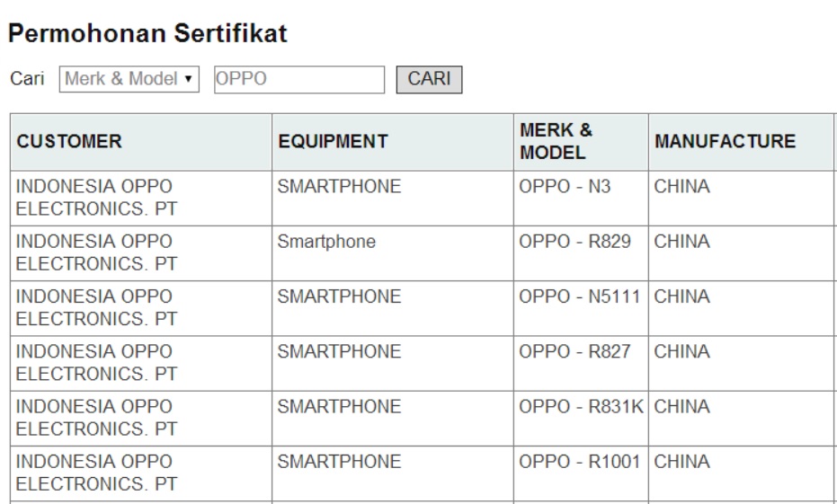Click the EQUIPMENT column header
The width and height of the screenshot is (837, 504).
click(393, 142)
